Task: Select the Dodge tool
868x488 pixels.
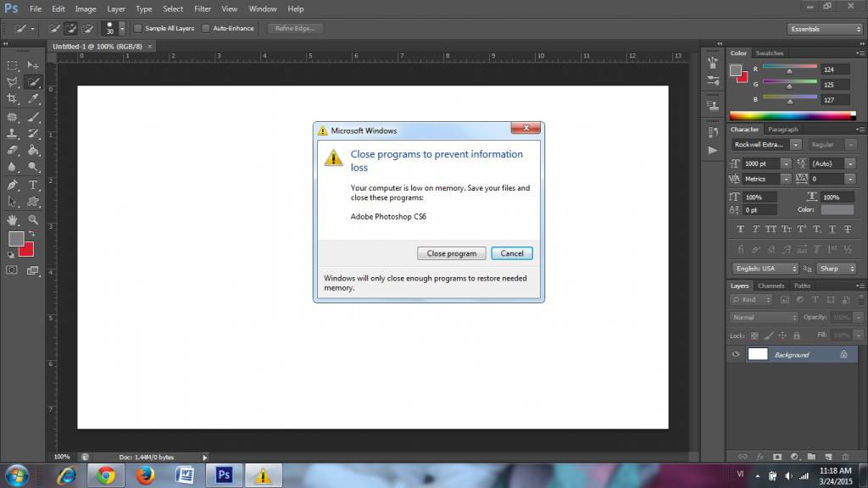Action: point(33,167)
